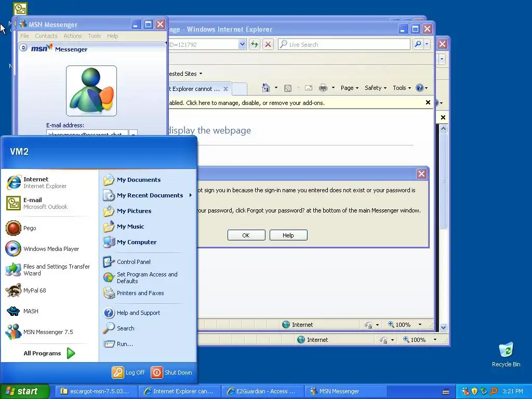Click the IE Refresh button
The image size is (532, 399).
click(x=255, y=44)
